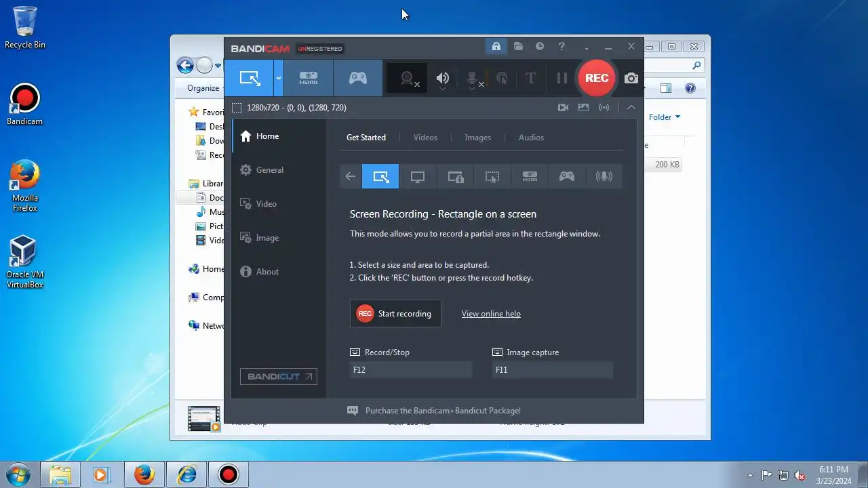Collapse the Bandicam panel with chevron

coord(631,108)
